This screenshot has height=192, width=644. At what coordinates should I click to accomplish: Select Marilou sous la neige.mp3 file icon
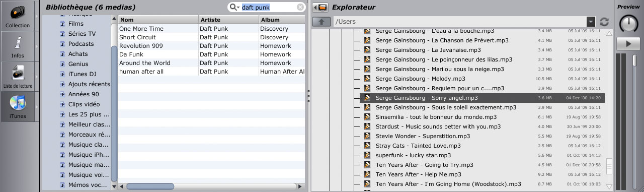pos(368,69)
